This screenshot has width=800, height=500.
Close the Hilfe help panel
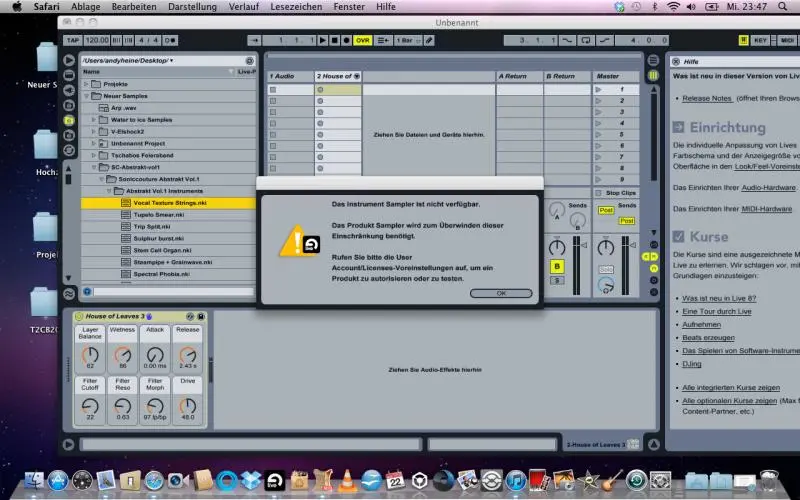coord(678,60)
